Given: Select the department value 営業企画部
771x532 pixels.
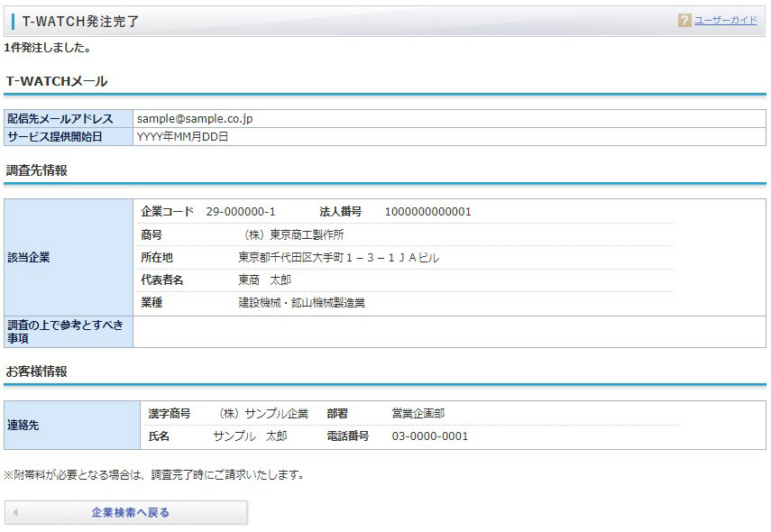Looking at the screenshot, I should point(418,414).
